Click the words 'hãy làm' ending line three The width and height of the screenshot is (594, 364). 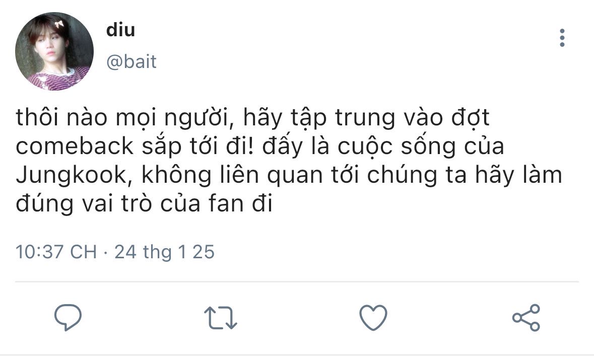click(x=518, y=175)
